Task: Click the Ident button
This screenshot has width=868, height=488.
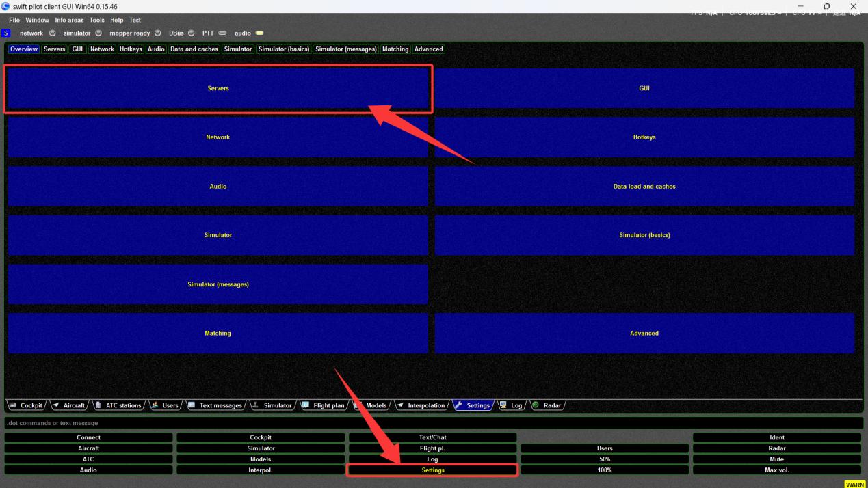Action: click(777, 437)
